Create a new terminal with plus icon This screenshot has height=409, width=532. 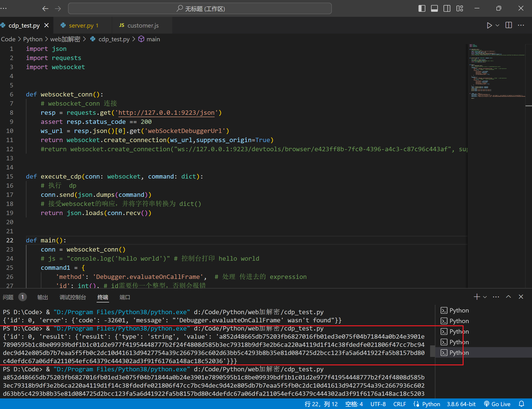pyautogui.click(x=477, y=297)
